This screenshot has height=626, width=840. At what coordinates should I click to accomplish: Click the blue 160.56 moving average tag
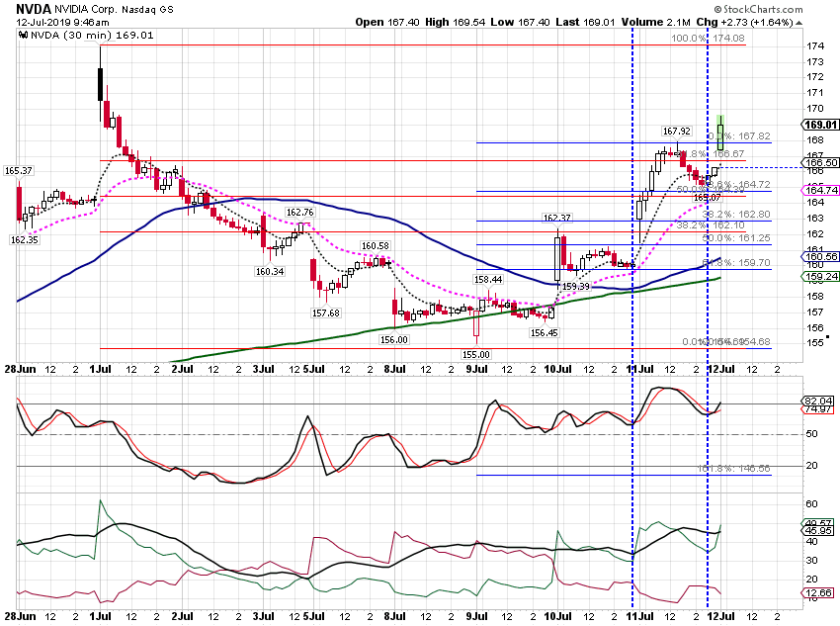pyautogui.click(x=820, y=257)
